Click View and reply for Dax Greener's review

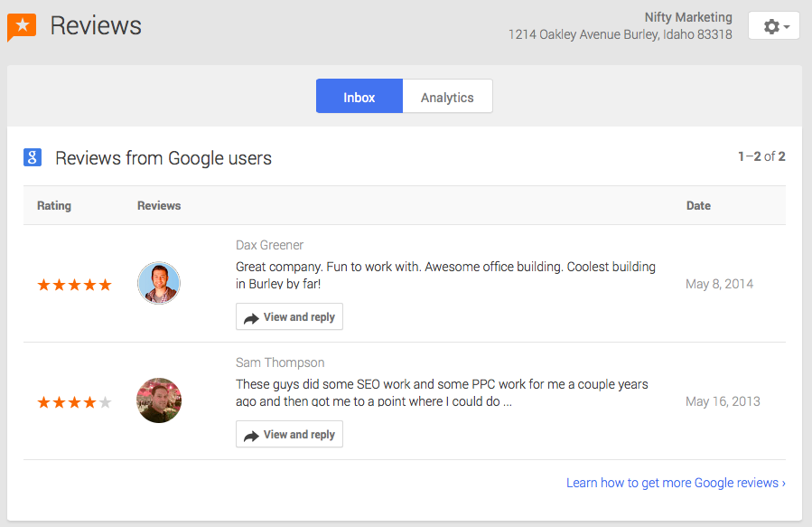pos(289,317)
